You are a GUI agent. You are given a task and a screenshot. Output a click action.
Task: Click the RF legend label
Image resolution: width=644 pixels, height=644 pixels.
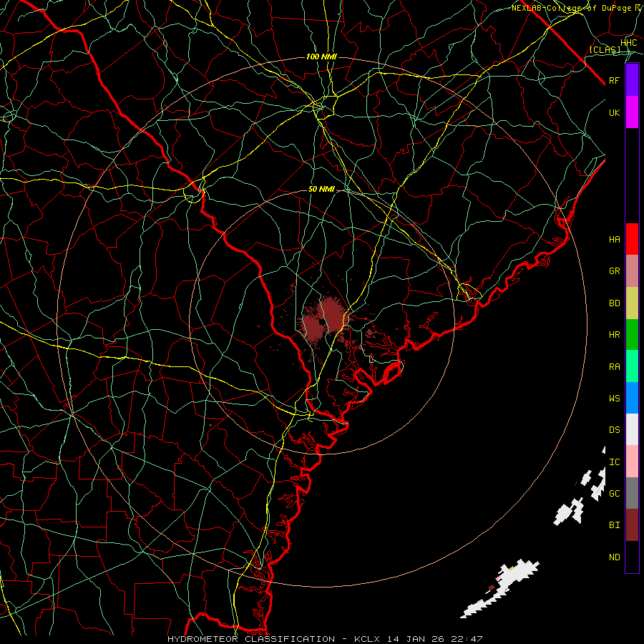click(x=615, y=80)
